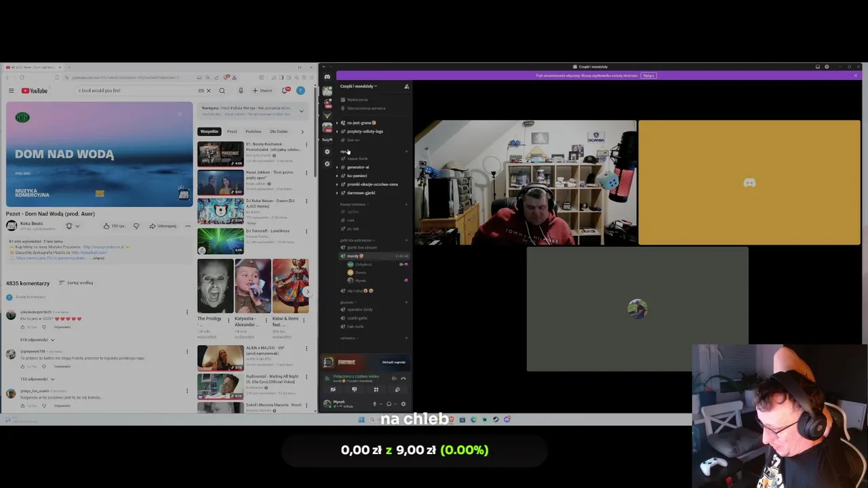Click Discord home direct messages icon
Image resolution: width=868 pixels, height=488 pixels.
(328, 77)
